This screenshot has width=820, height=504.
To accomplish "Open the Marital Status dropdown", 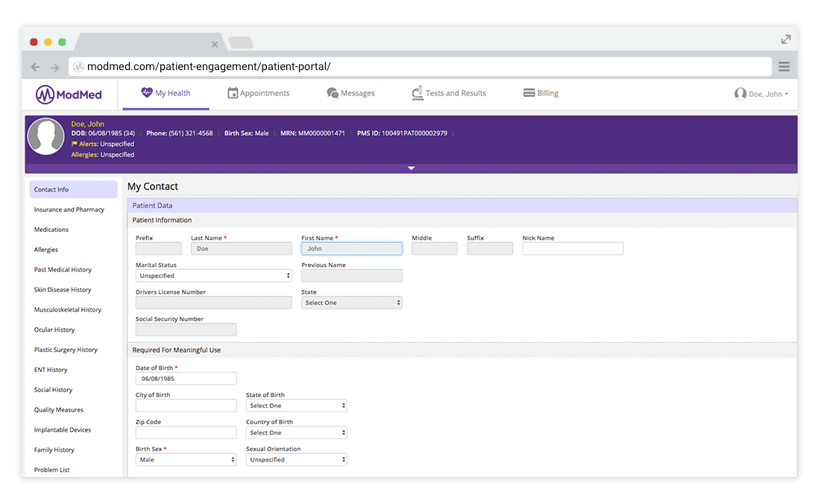I will click(213, 275).
